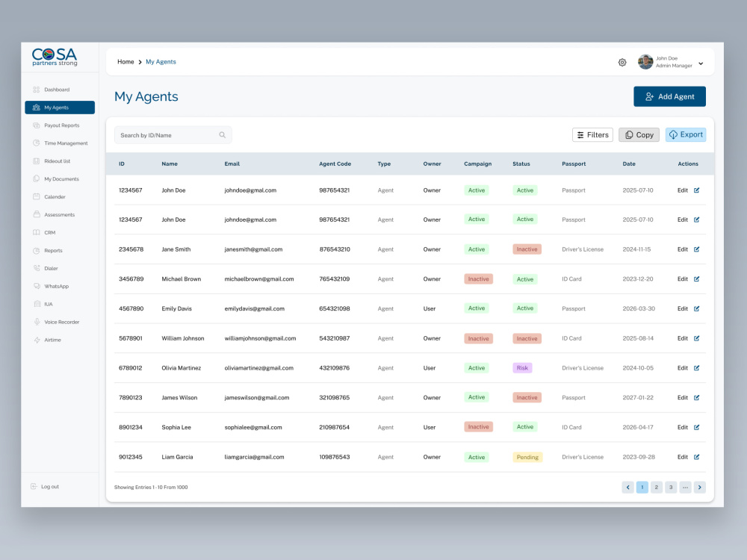The height and width of the screenshot is (560, 747).
Task: Click email janesmith@gmail.com
Action: pyautogui.click(x=253, y=249)
